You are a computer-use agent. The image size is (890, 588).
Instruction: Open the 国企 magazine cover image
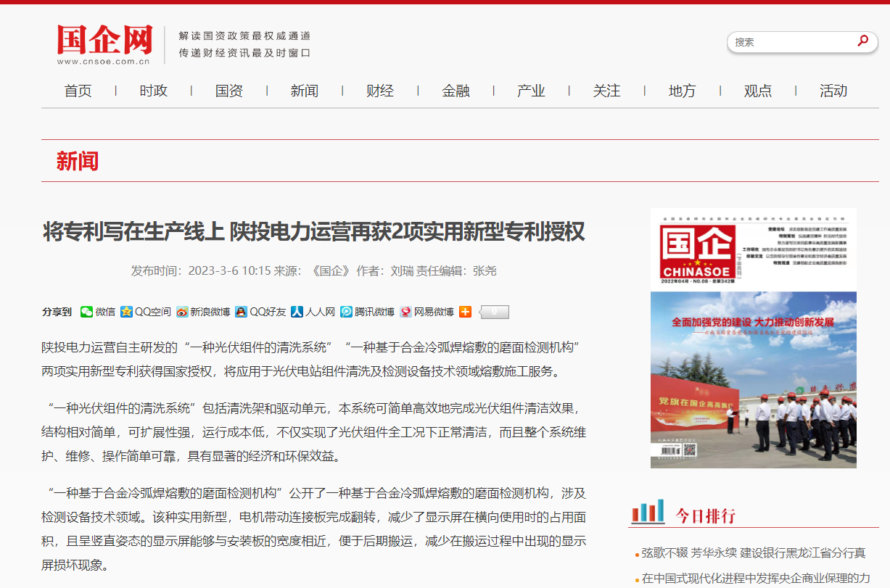click(x=753, y=338)
